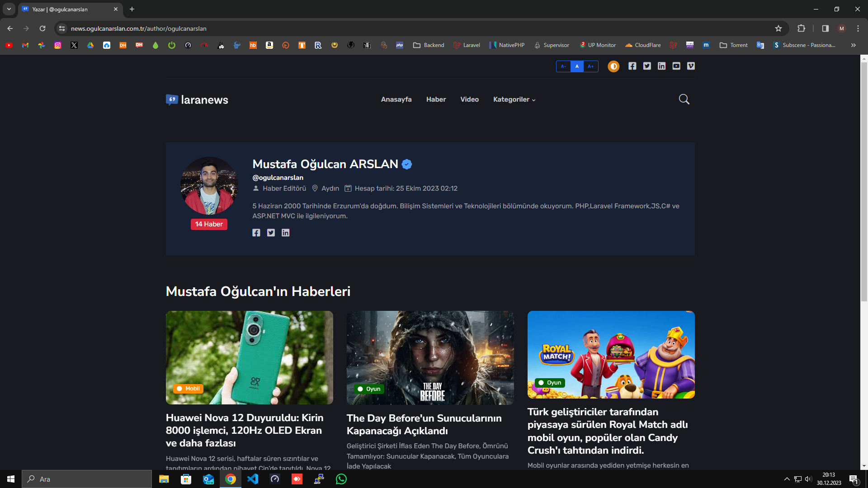Open the Video menu item
The width and height of the screenshot is (868, 488).
coord(469,99)
